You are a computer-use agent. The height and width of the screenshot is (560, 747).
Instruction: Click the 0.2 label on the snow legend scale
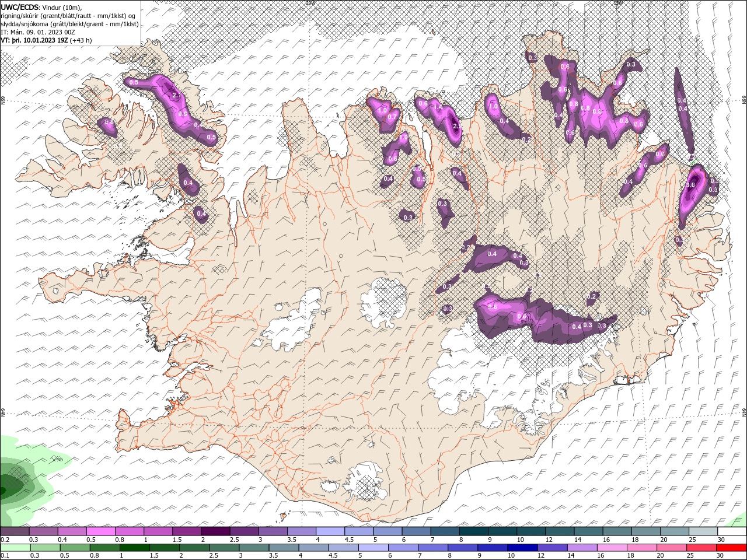tap(5, 540)
